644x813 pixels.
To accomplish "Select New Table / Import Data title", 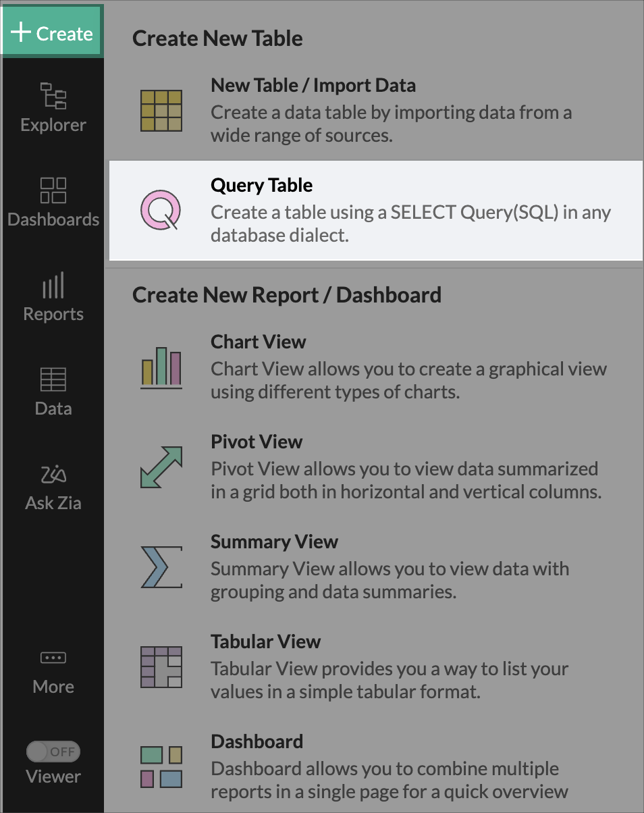I will [313, 86].
